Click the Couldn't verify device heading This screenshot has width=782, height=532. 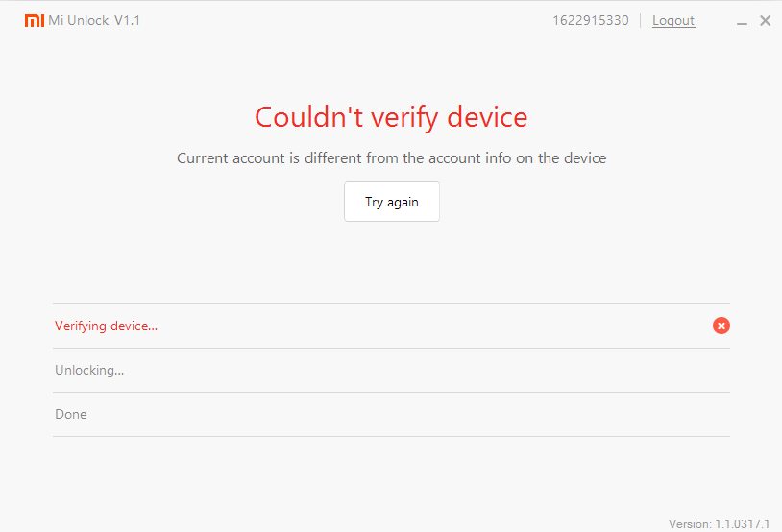[391, 117]
